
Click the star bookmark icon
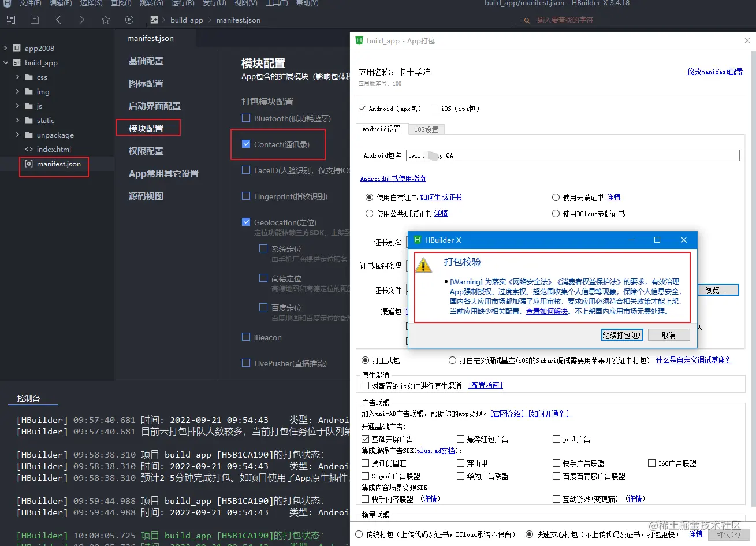(x=106, y=20)
